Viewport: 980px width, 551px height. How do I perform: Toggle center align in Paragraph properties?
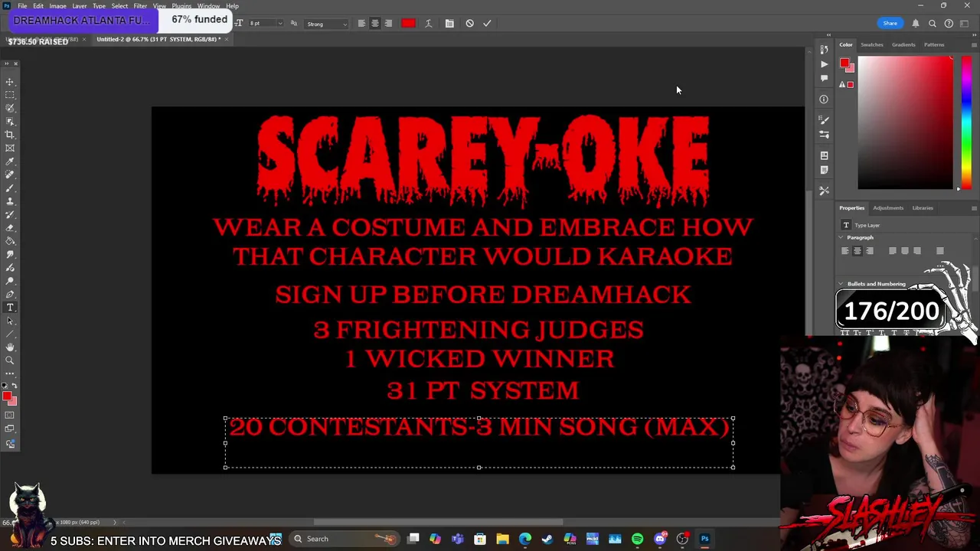[857, 251]
